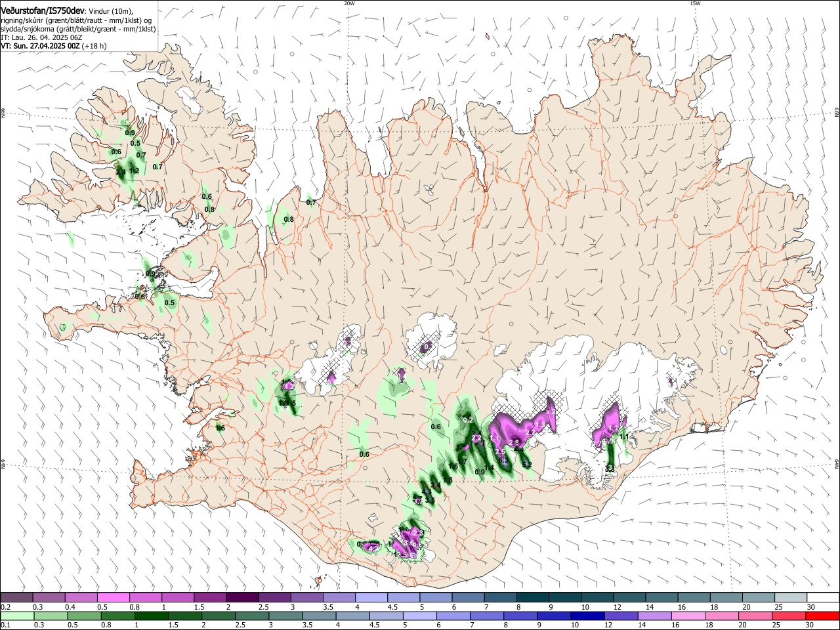Click the white 2.3 snowfall value

point(419,533)
